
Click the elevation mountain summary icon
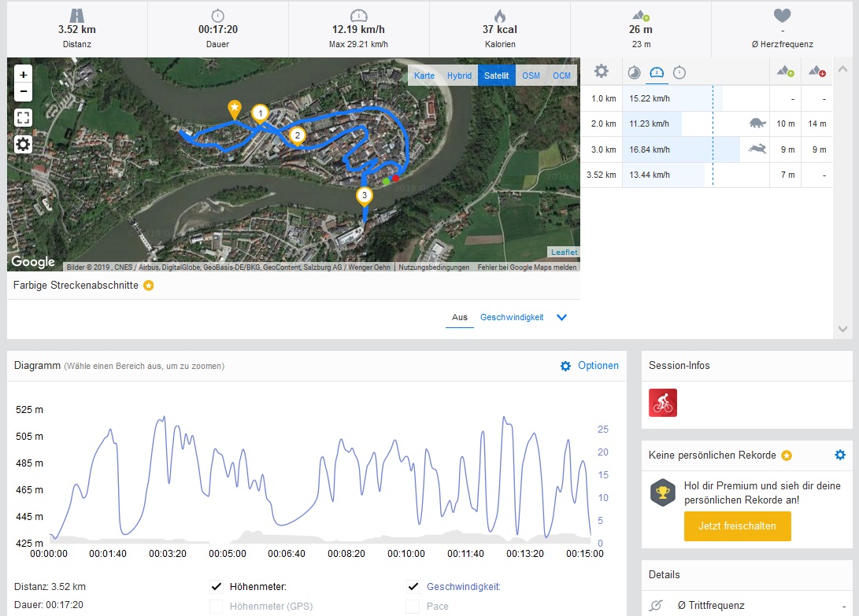pyautogui.click(x=641, y=15)
